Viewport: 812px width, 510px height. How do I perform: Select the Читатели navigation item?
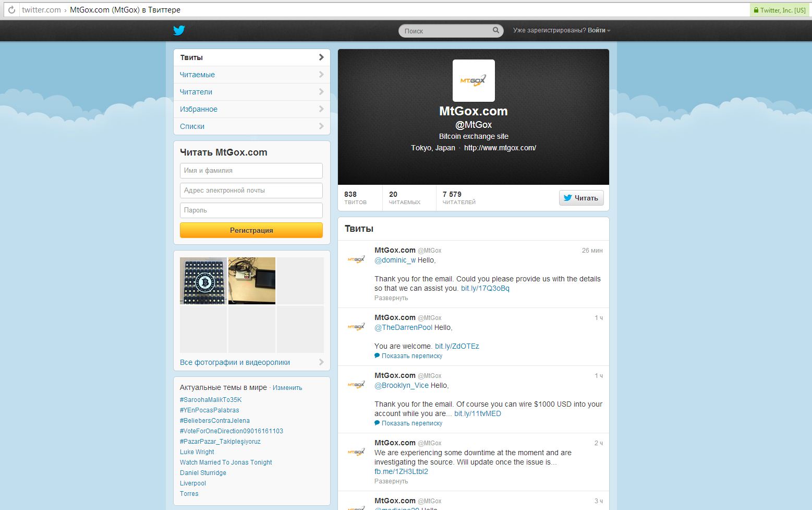click(x=252, y=92)
